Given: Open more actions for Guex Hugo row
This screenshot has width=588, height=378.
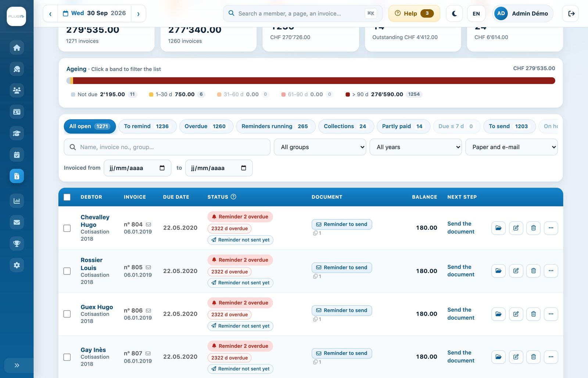Looking at the screenshot, I should click(x=551, y=314).
